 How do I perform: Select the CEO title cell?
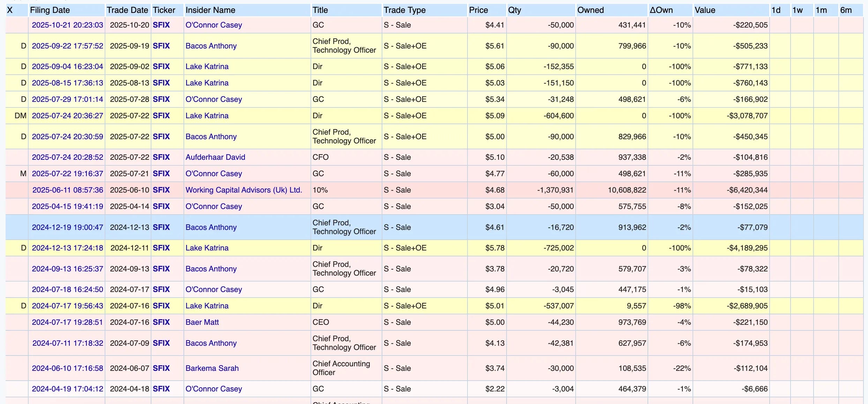(346, 322)
